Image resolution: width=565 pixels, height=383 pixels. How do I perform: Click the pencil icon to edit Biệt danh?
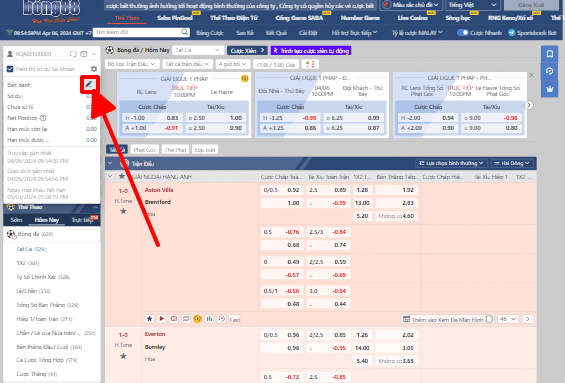(89, 84)
